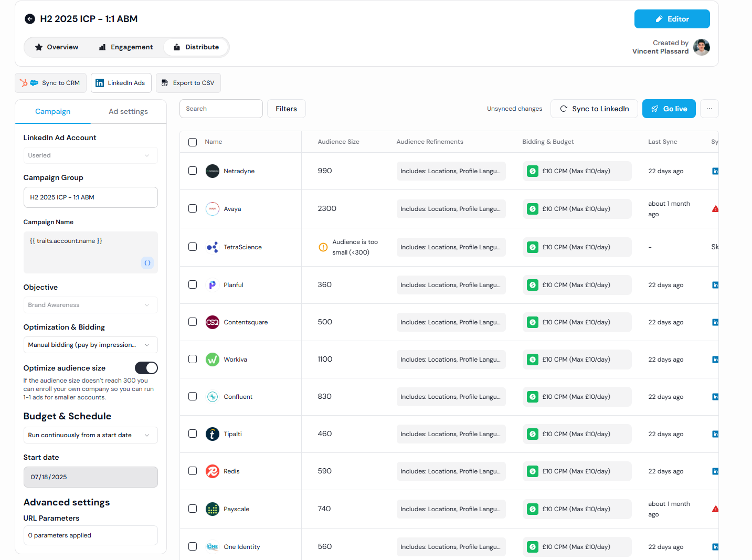752x560 pixels.
Task: Click Export to CSV button
Action: [188, 83]
